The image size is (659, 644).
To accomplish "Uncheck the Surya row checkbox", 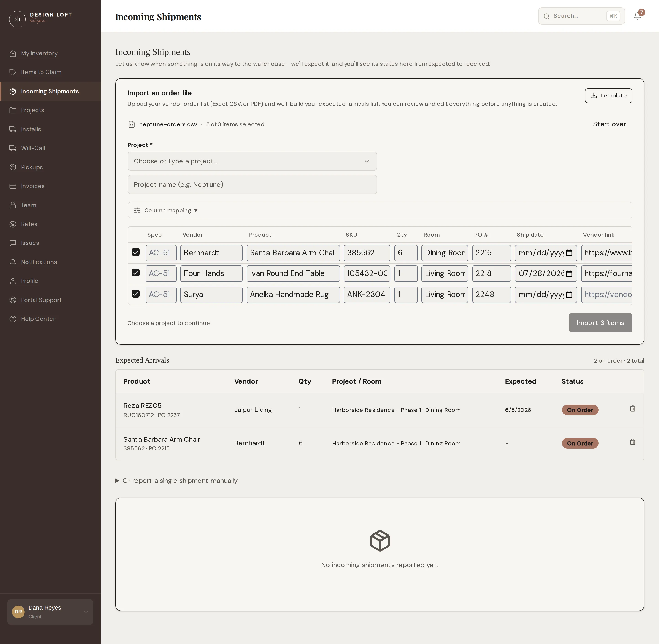I will [136, 294].
